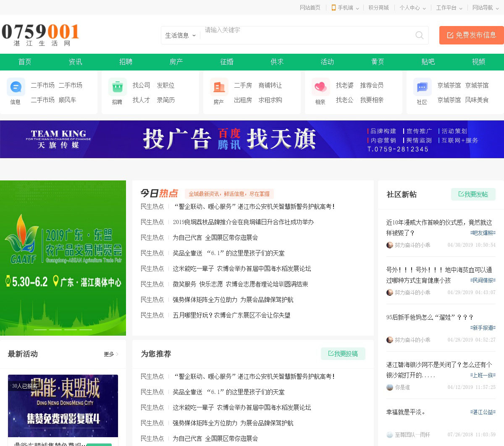Expand the 手机端 dropdown in top bar
Viewport: 504px width, 446px height.
345,8
